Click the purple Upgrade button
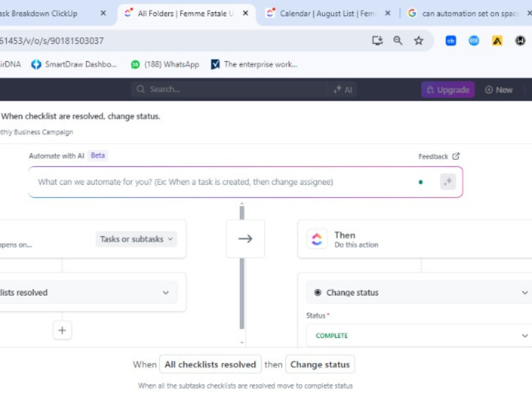The height and width of the screenshot is (399, 532). 448,89
